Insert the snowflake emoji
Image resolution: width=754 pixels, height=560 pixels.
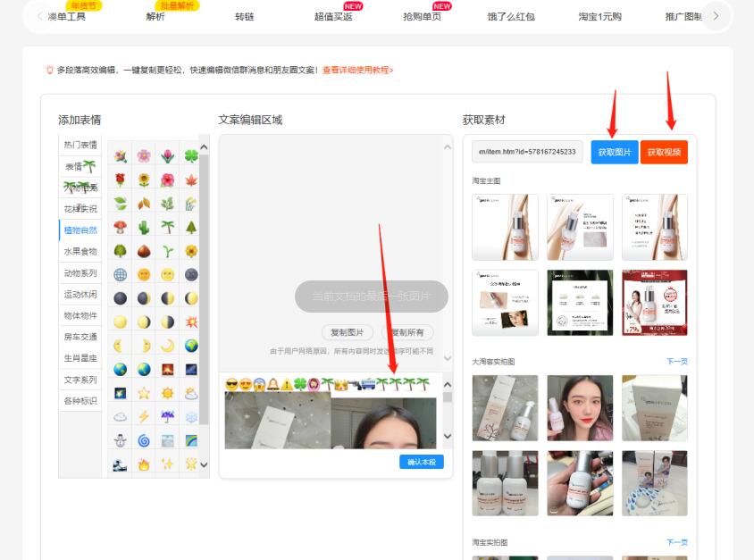coord(191,417)
